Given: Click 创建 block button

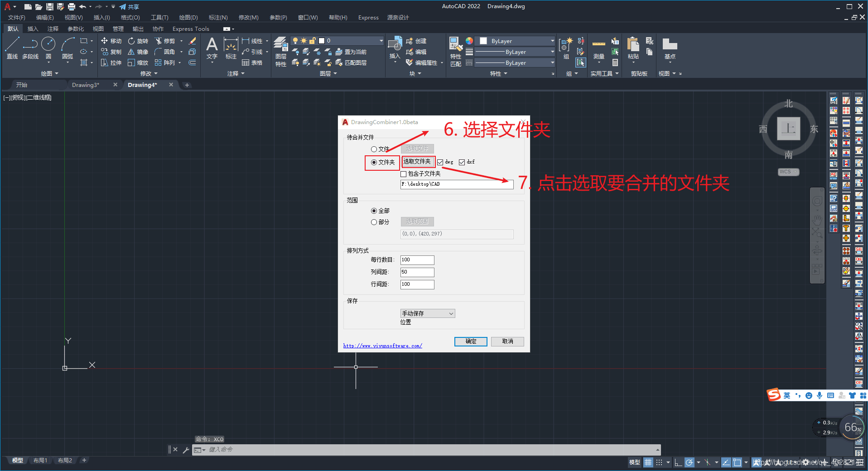Looking at the screenshot, I should tap(416, 41).
